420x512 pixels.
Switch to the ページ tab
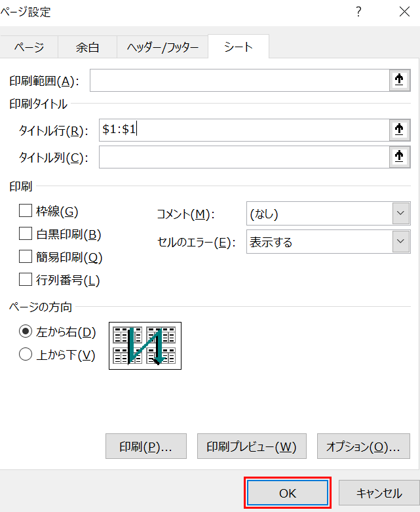[29, 47]
